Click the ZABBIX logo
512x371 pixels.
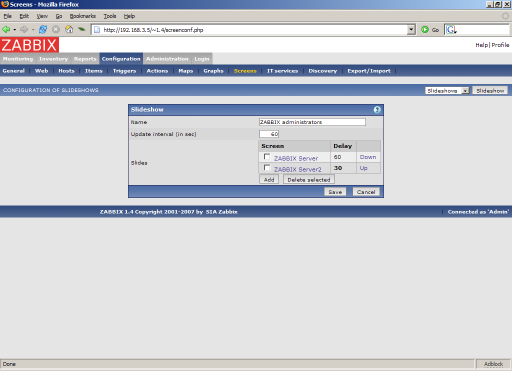point(29,45)
